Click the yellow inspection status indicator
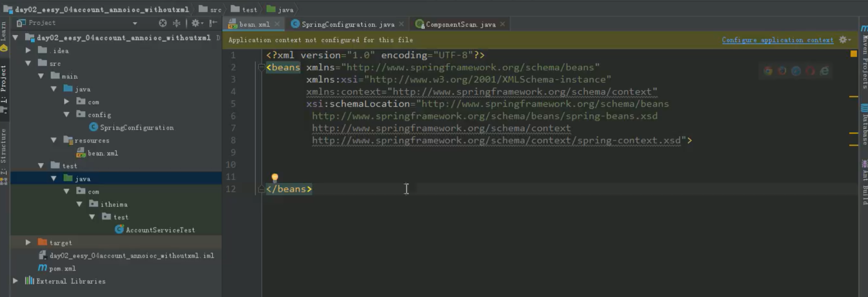The height and width of the screenshot is (297, 868). click(x=854, y=54)
